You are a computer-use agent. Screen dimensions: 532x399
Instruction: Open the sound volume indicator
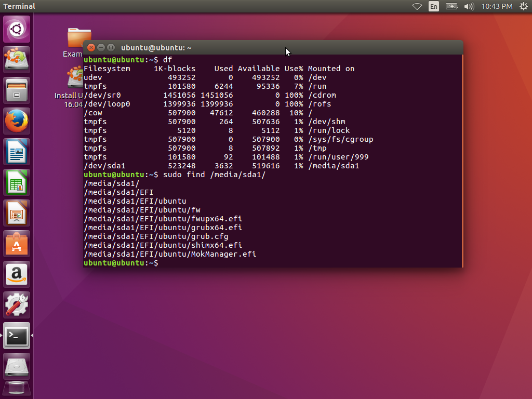click(469, 6)
